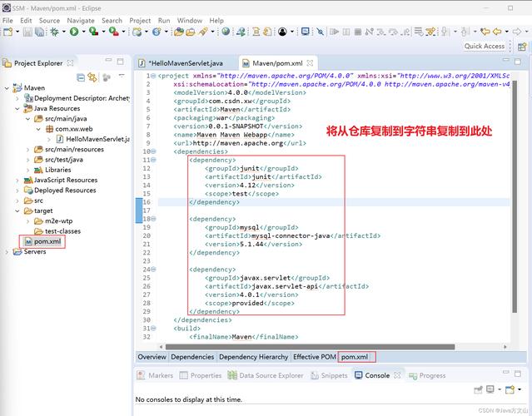Image resolution: width=532 pixels, height=416 pixels.
Task: Click the blue S web service icon
Action: click(x=157, y=32)
